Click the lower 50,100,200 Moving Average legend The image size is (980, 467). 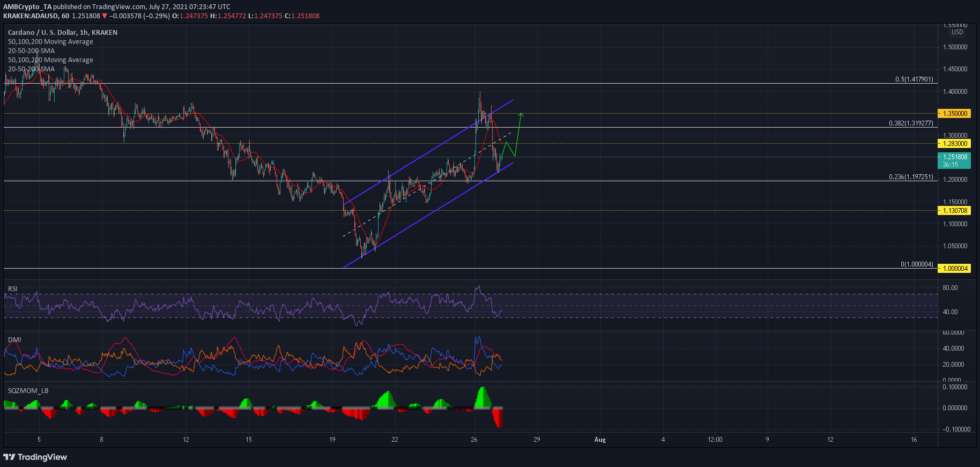50,60
